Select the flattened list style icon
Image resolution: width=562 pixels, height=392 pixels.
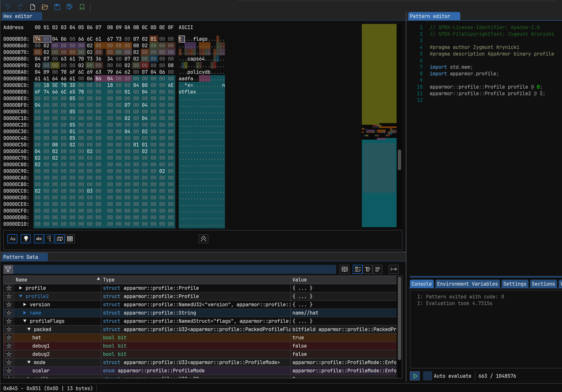point(378,269)
